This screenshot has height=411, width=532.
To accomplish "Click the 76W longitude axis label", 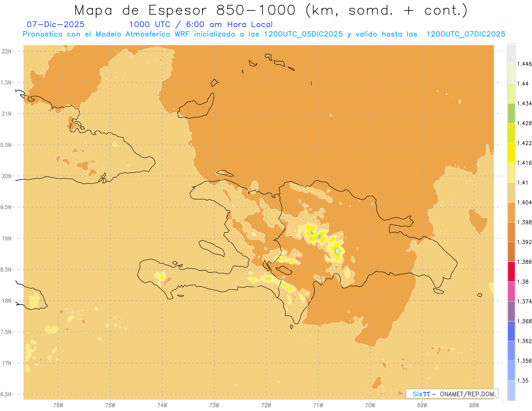I will tap(58, 405).
